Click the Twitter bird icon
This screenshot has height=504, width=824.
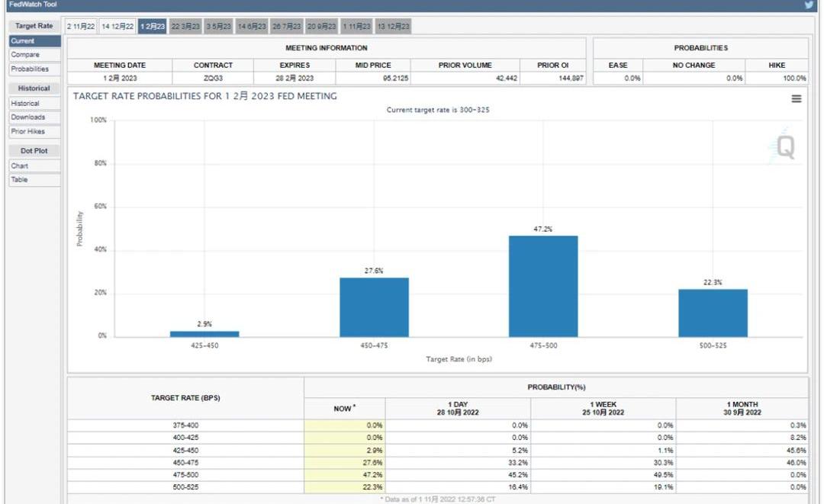(x=810, y=5)
